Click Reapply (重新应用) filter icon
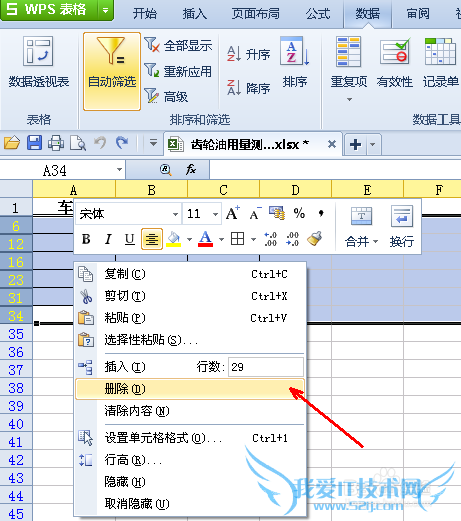The height and width of the screenshot is (521, 461). tap(152, 71)
